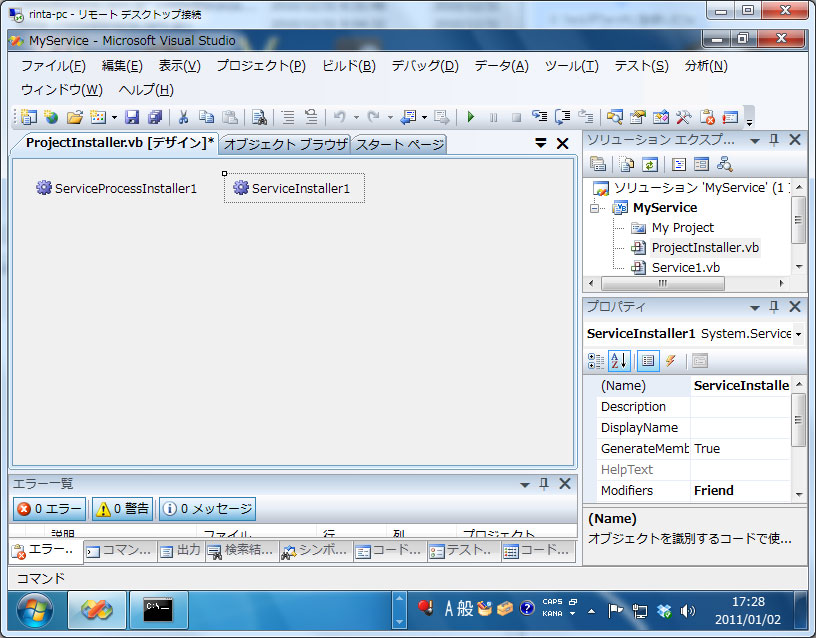The width and height of the screenshot is (816, 638).
Task: Click the Add New Item toolbar icon
Action: [98, 117]
